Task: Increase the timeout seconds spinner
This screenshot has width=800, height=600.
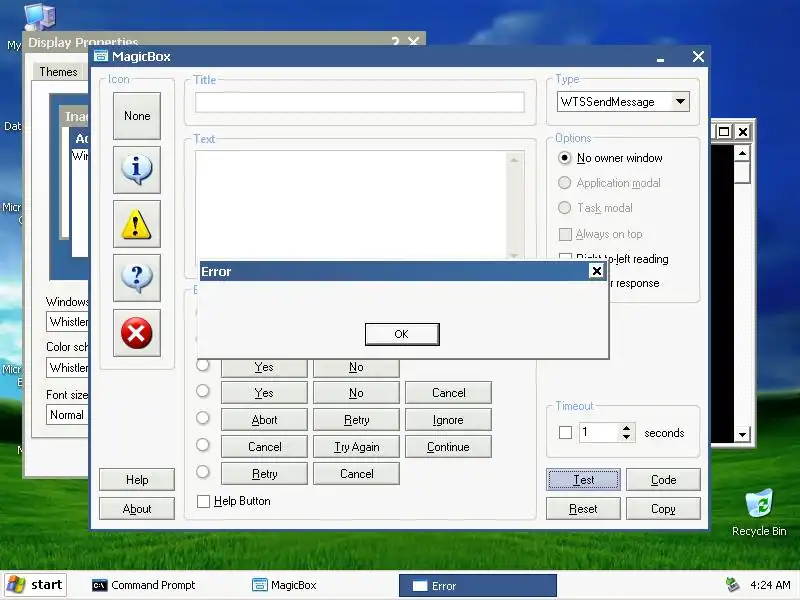Action: point(627,428)
